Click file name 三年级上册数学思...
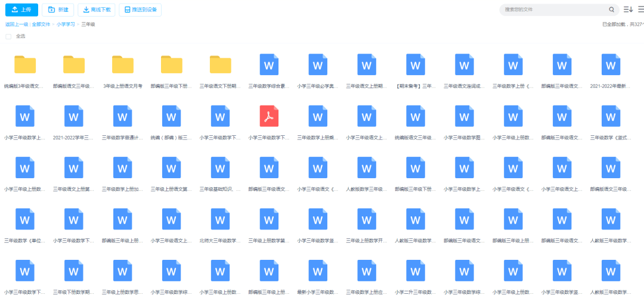 click(x=122, y=292)
